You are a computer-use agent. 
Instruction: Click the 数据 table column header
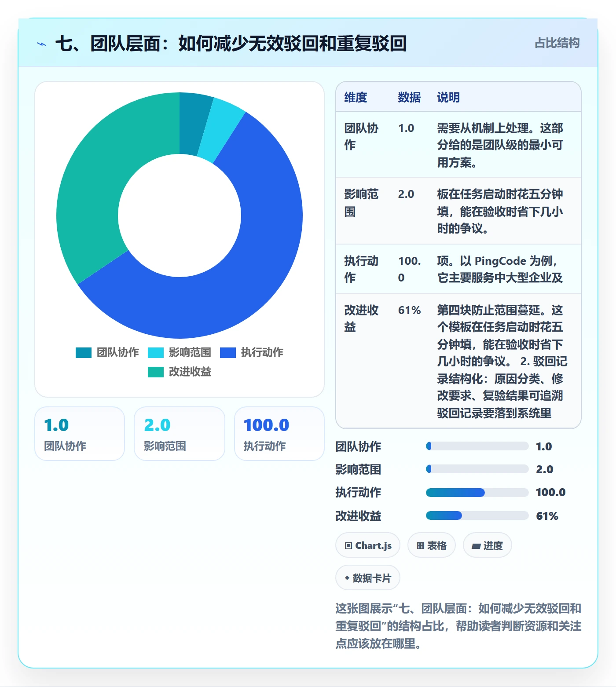coord(409,97)
